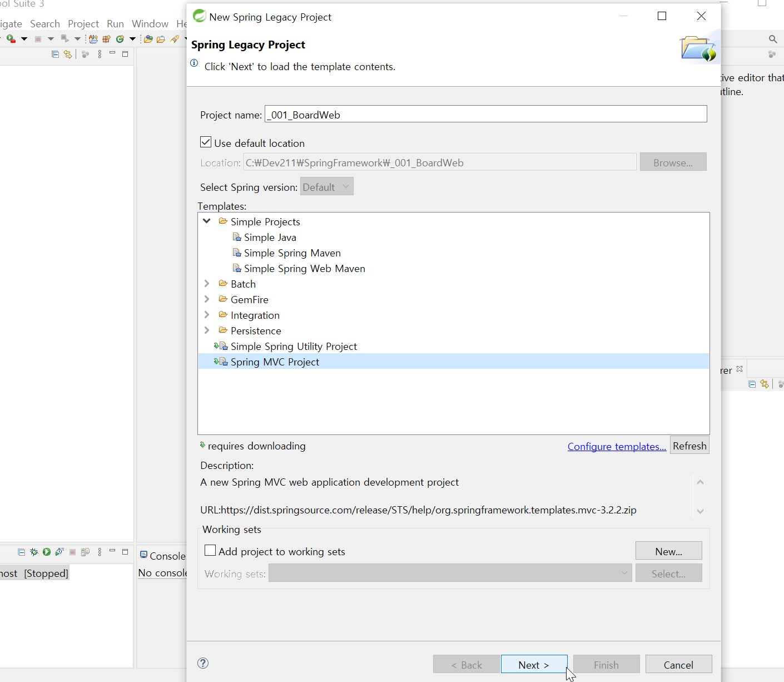
Task: Click the Publish to server icon
Action: [x=85, y=552]
